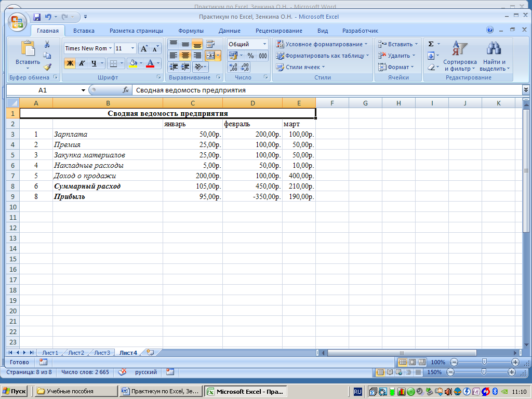The width and height of the screenshot is (532, 399).
Task: Toggle bottom vertical alignment
Action: click(x=197, y=44)
